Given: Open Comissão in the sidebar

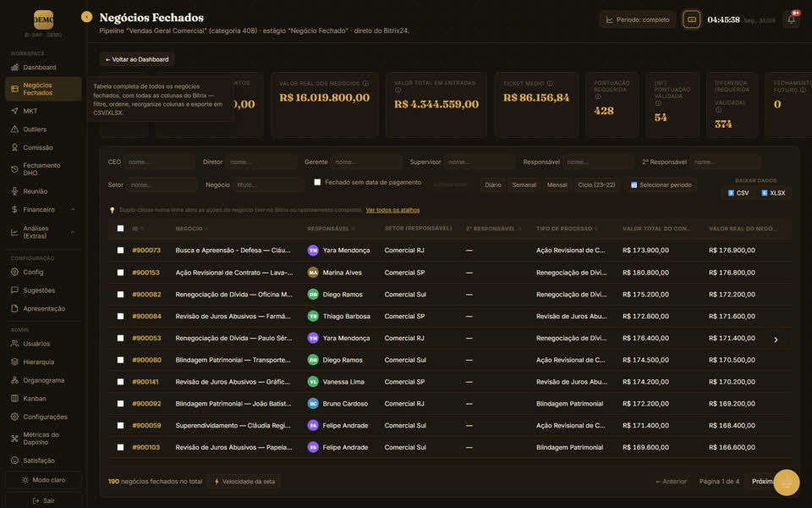Looking at the screenshot, I should 38,147.
